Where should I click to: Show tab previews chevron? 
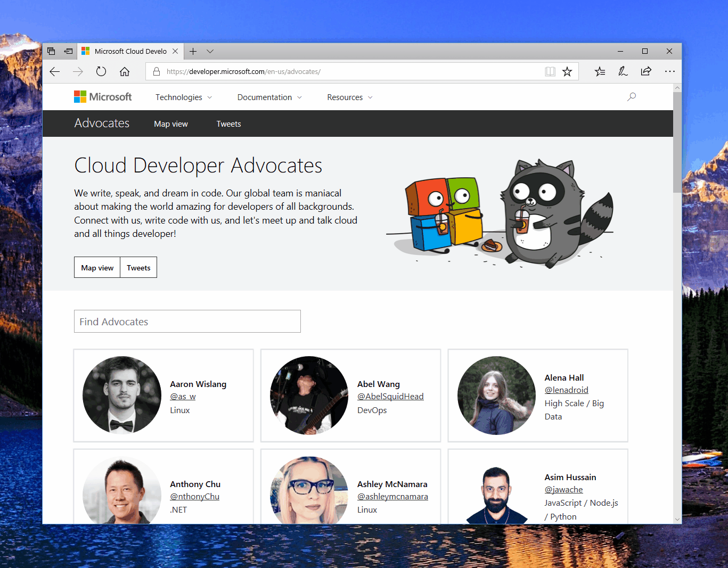(210, 52)
